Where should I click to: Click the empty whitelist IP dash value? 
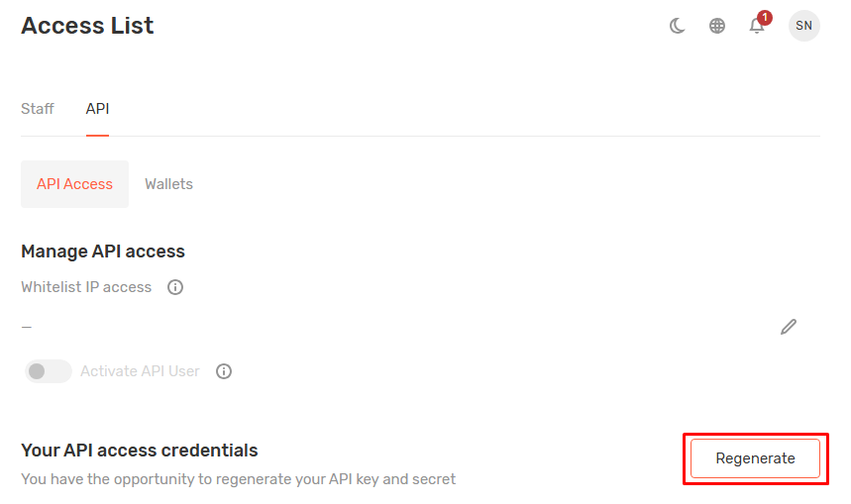tap(27, 327)
